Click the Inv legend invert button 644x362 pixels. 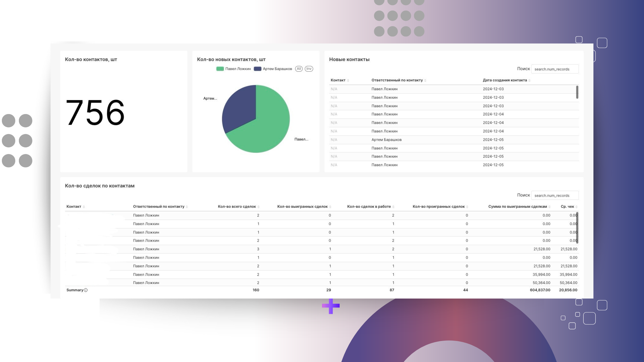[309, 69]
